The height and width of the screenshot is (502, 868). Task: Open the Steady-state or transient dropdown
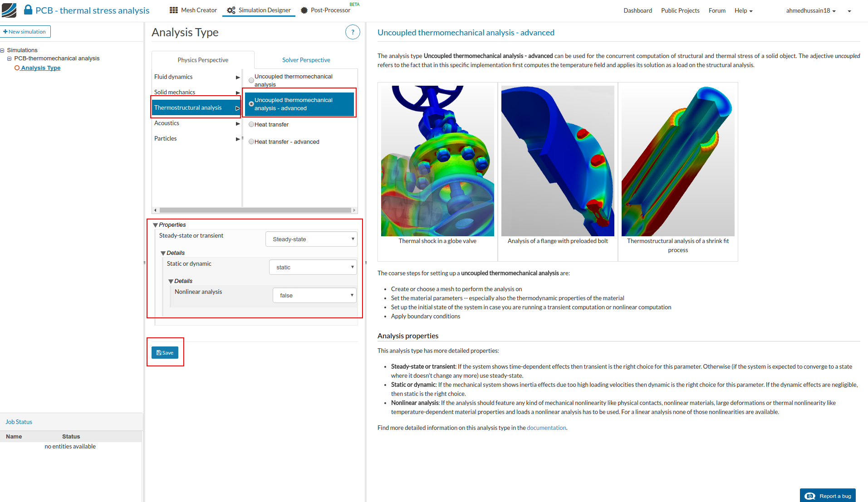(311, 239)
